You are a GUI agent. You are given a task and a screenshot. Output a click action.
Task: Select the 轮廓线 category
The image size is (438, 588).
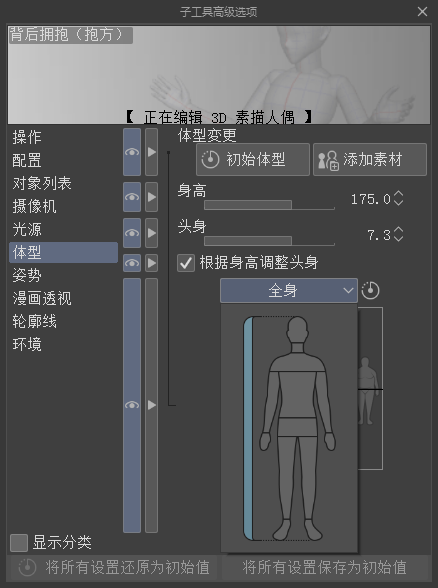tap(63, 321)
